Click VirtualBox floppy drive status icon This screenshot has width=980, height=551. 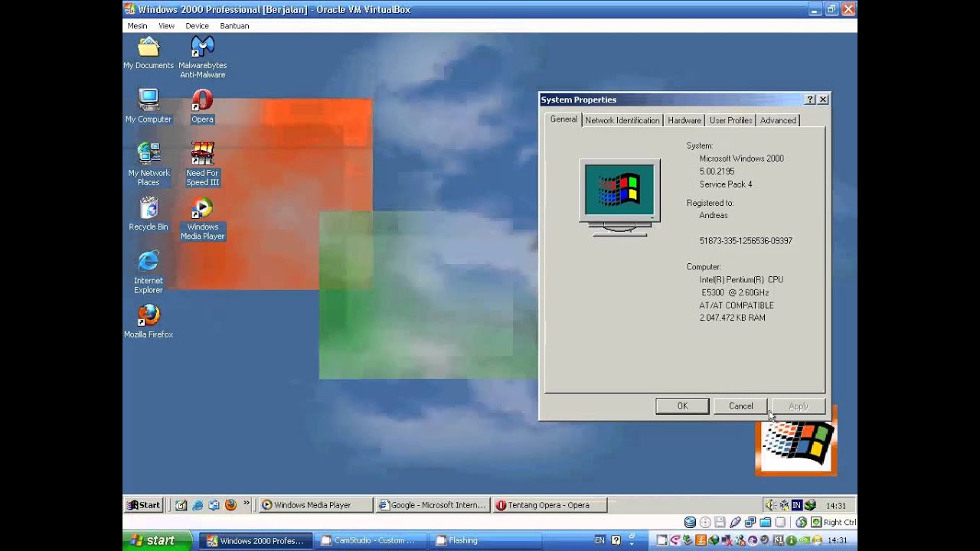point(720,522)
